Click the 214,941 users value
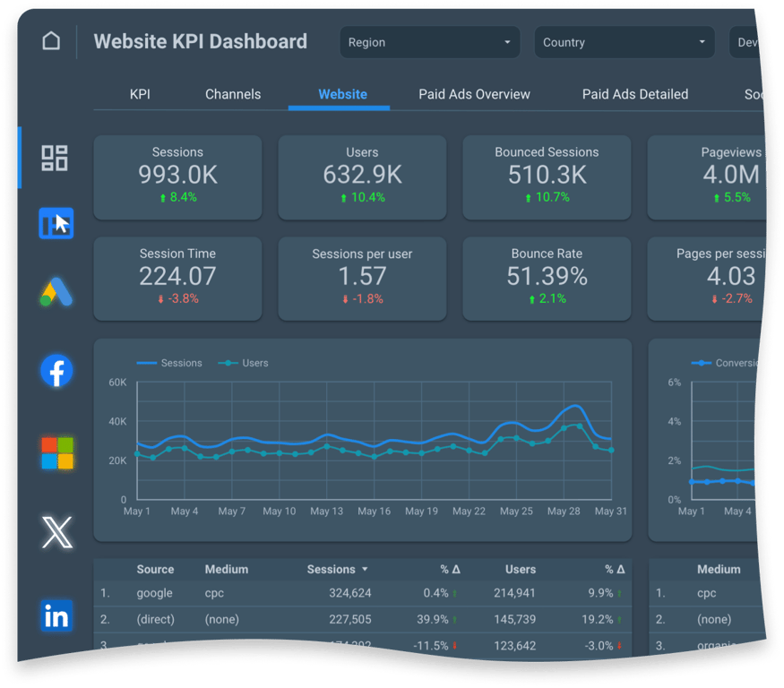784x688 pixels. (514, 594)
